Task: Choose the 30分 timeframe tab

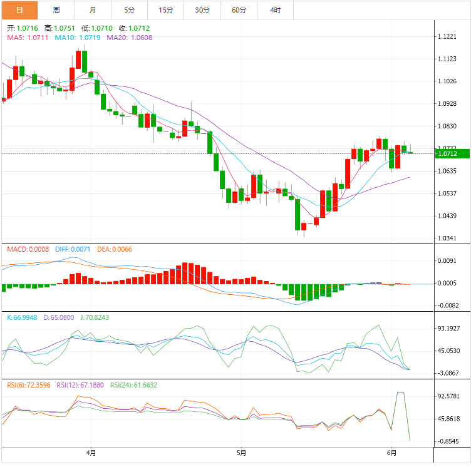Action: point(202,10)
